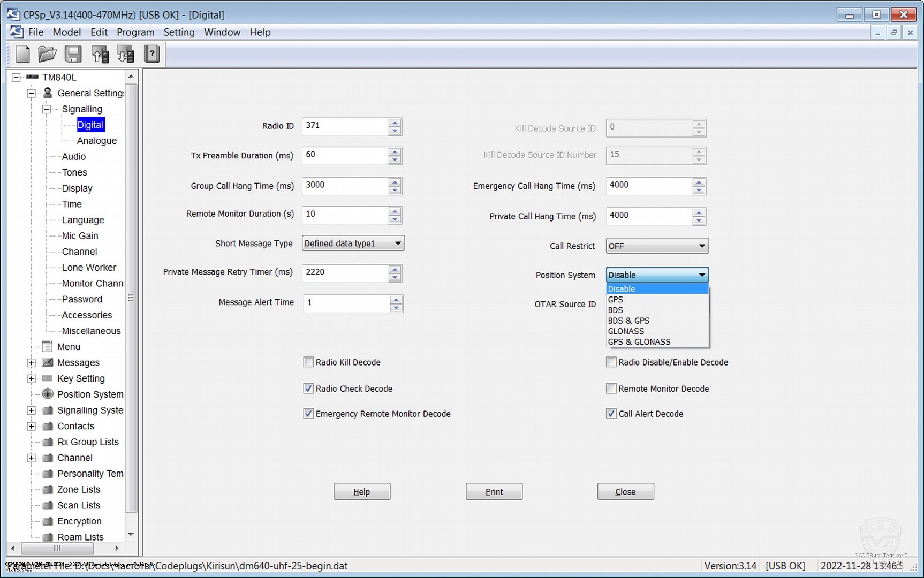Click the Open folder toolbar icon
The image size is (924, 578).
tap(48, 54)
